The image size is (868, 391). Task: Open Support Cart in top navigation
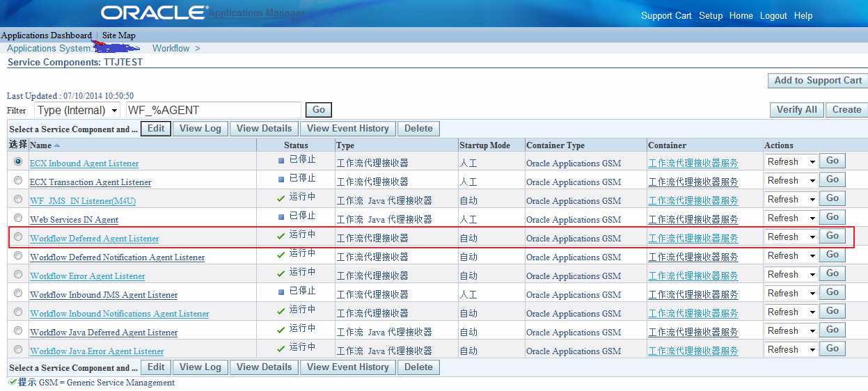pos(666,15)
